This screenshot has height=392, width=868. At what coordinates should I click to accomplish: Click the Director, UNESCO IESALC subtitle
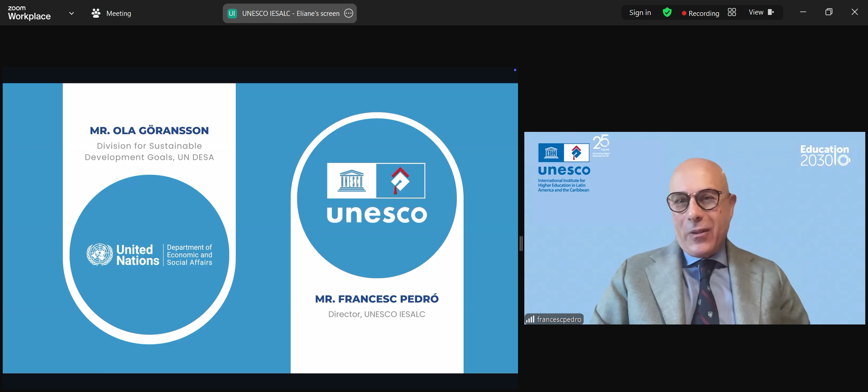pos(377,314)
